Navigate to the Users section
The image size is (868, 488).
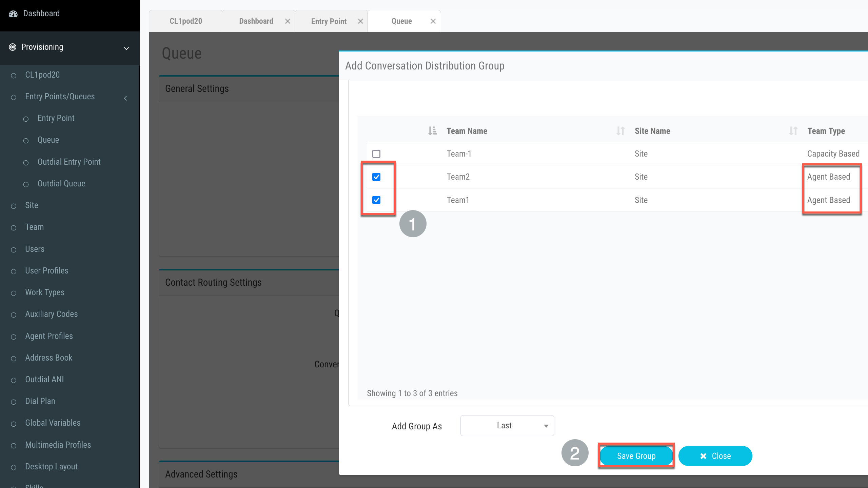[34, 248]
